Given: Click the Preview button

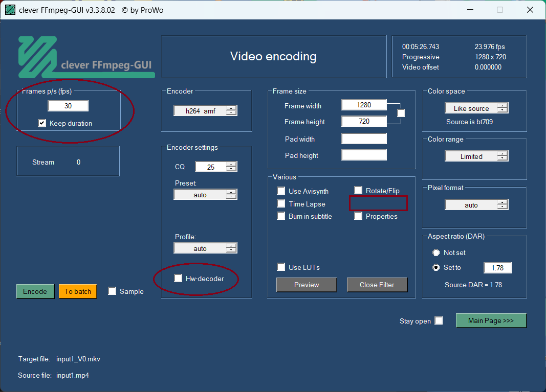Looking at the screenshot, I should click(x=307, y=285).
